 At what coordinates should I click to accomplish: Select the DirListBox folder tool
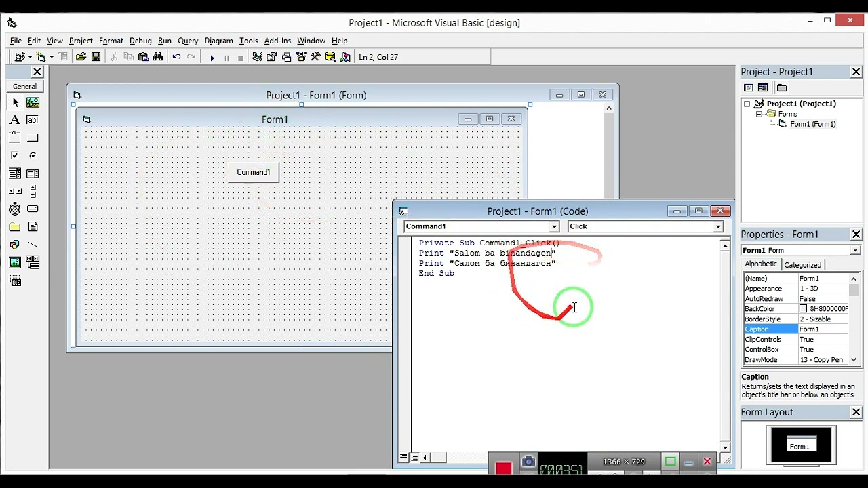point(15,227)
